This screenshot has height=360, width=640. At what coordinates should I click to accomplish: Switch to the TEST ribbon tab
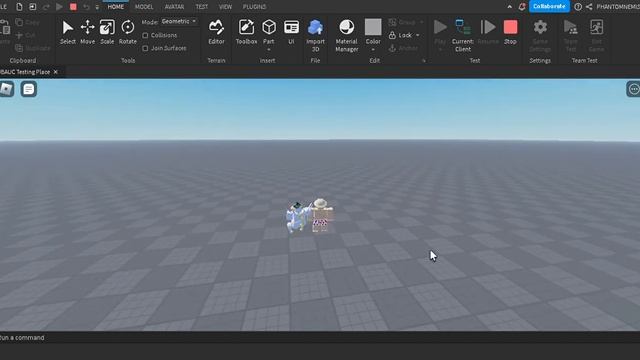click(x=201, y=7)
